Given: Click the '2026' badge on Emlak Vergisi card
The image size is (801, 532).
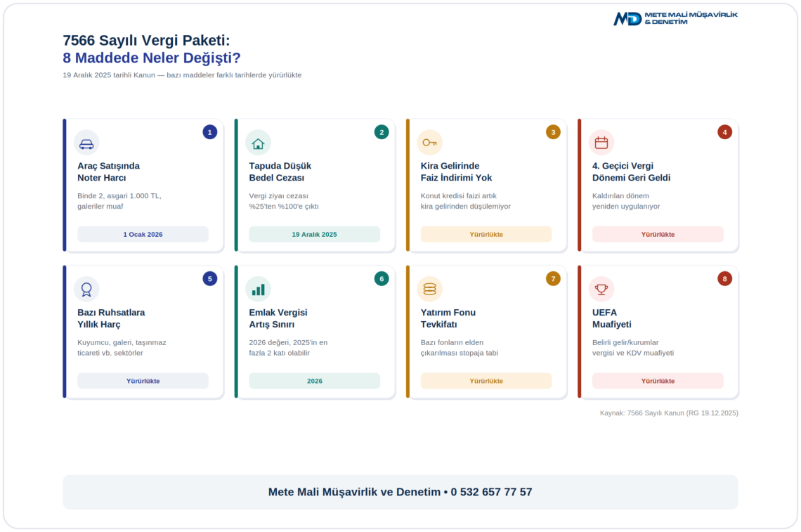Looking at the screenshot, I should click(x=315, y=381).
